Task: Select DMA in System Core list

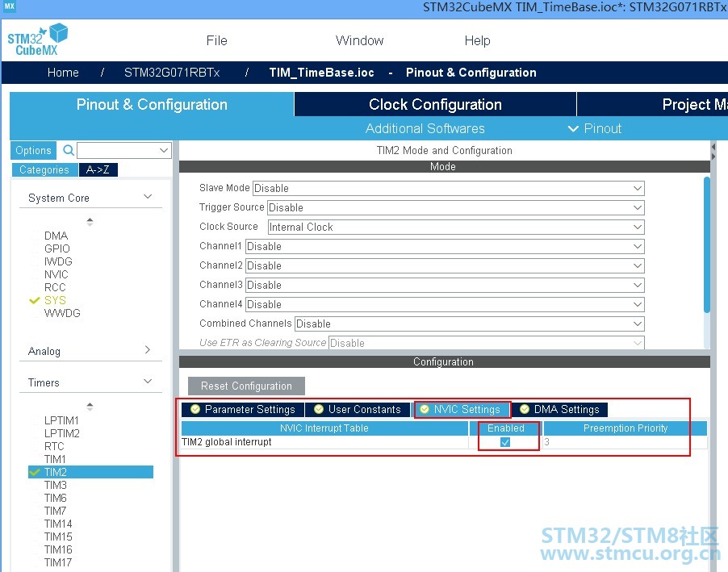Action: 56,236
